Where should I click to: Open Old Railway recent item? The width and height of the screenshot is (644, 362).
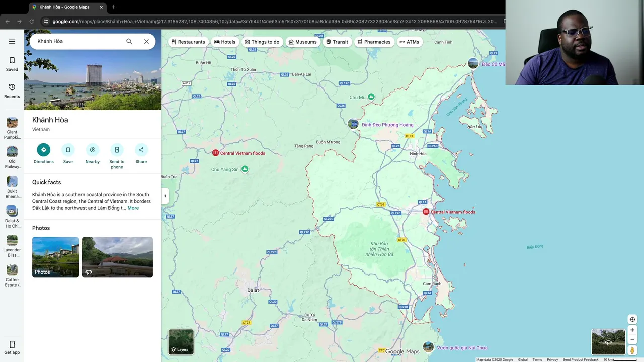(12, 158)
